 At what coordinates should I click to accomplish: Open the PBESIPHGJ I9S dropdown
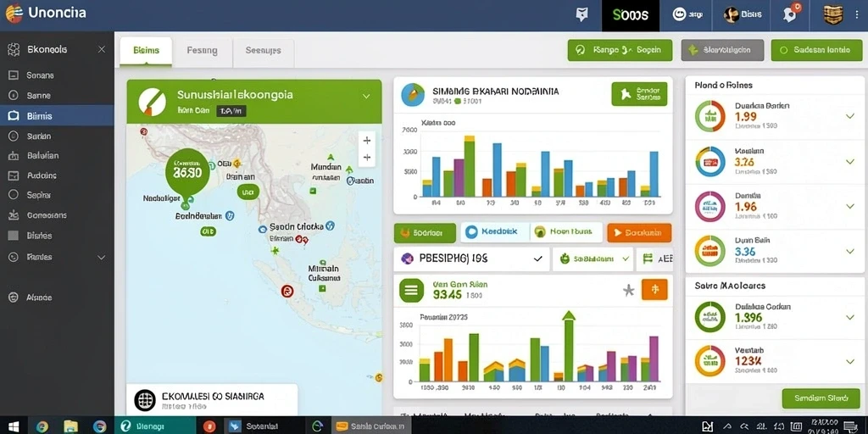(x=471, y=259)
